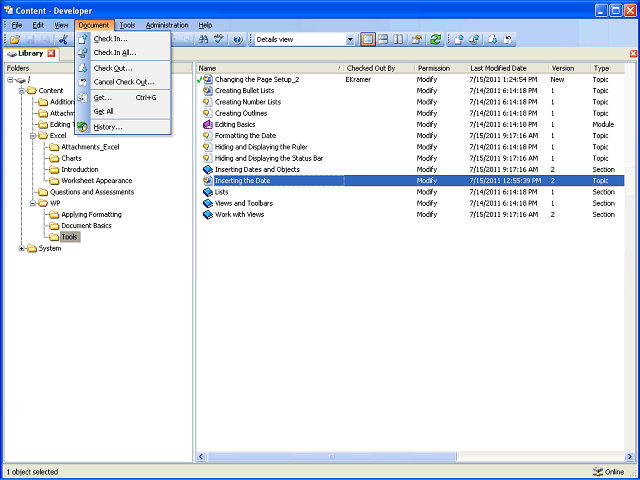Click the Check In toolbar icon
This screenshot has width=640, height=480.
coord(459,40)
